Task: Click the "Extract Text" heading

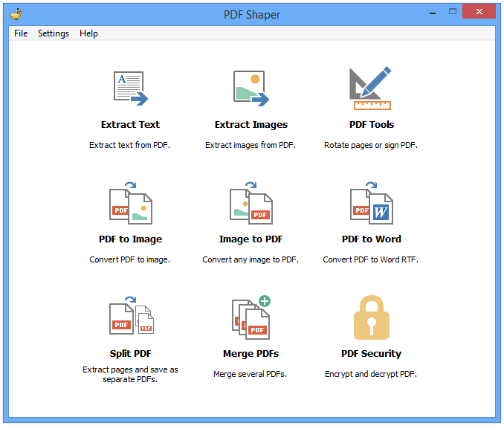Action: coord(130,124)
